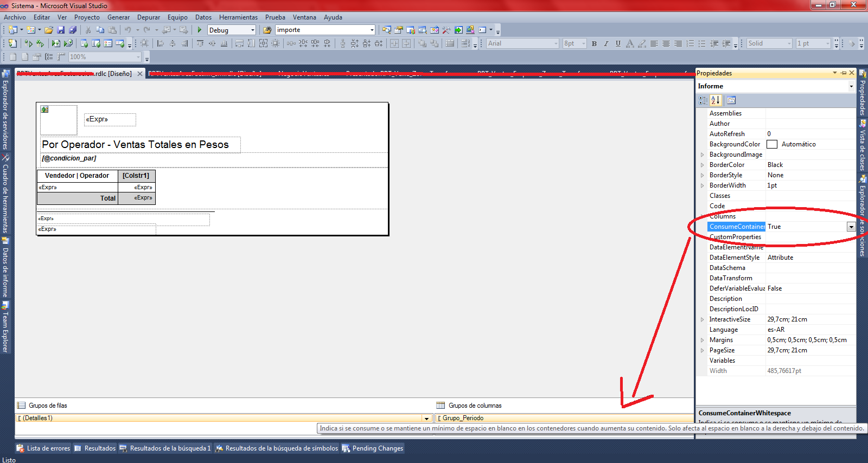Click the Grupos de filas grid icon
868x463 pixels.
tap(21, 405)
